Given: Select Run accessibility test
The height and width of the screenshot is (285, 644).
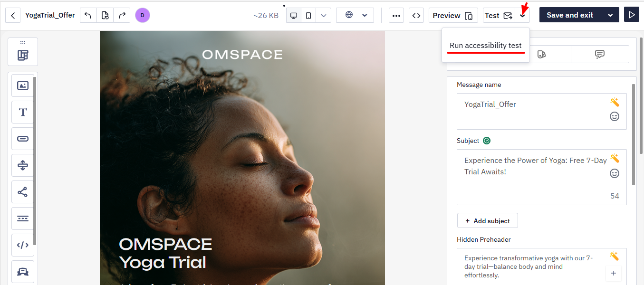Looking at the screenshot, I should pos(486,46).
